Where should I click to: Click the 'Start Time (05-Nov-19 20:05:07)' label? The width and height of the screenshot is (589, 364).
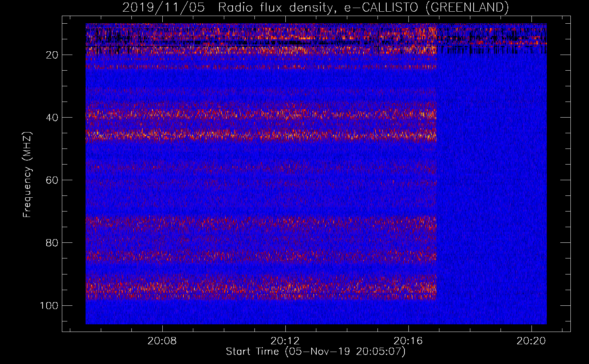tap(316, 352)
